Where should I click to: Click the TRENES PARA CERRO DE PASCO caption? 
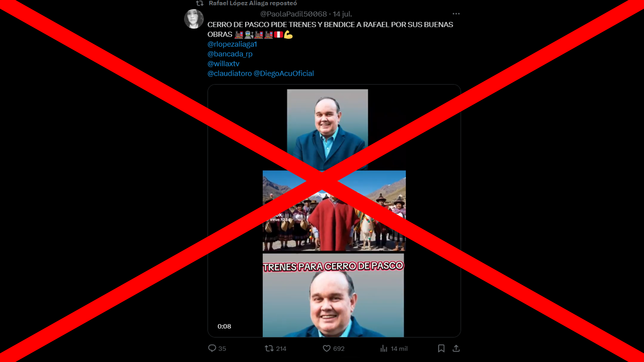click(333, 266)
